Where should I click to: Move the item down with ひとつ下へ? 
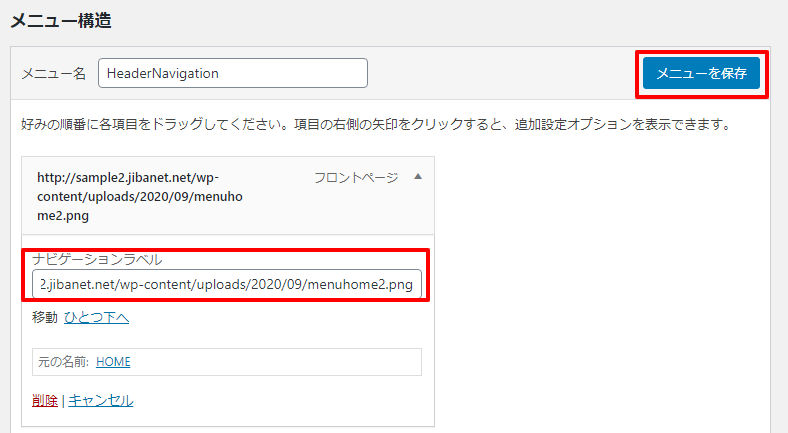click(x=96, y=317)
